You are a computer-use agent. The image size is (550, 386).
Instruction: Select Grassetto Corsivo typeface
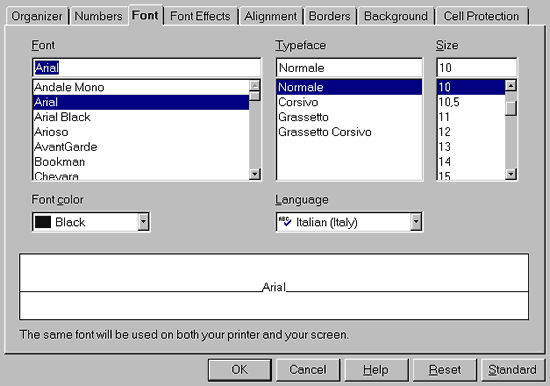click(349, 132)
